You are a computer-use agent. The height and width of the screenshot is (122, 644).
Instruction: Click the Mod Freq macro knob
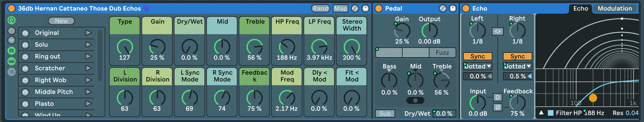(287, 98)
